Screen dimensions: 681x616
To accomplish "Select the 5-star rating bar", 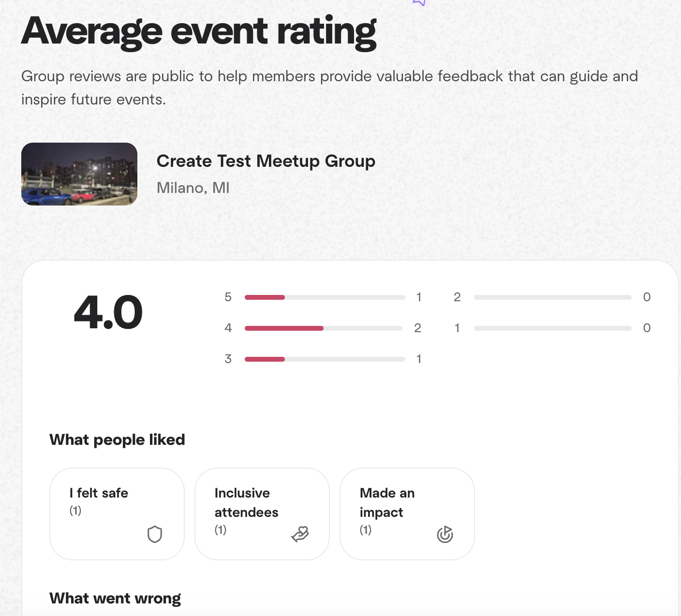I will [x=325, y=297].
